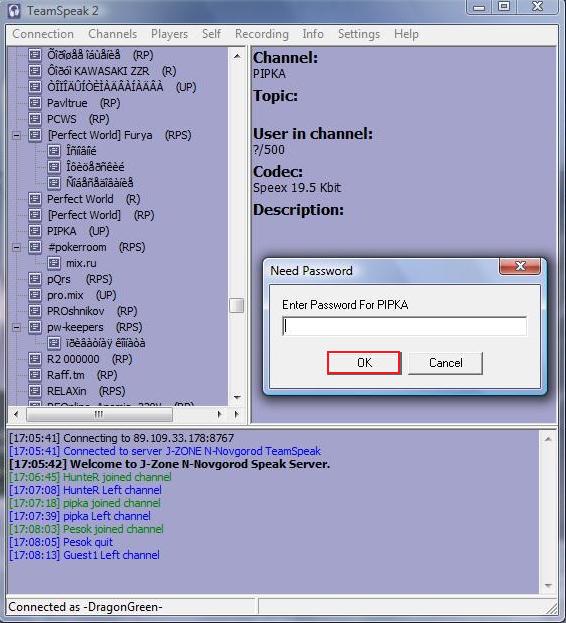Open the Info menu
The image size is (566, 623).
tap(313, 34)
